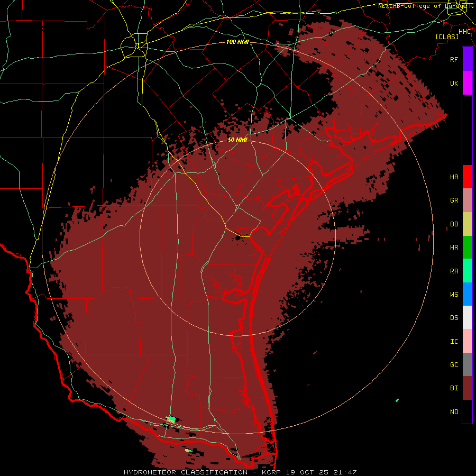Image resolution: width=476 pixels, height=476 pixels.
Task: Click the "KCRP" radar site identifier
Action: coord(272,472)
